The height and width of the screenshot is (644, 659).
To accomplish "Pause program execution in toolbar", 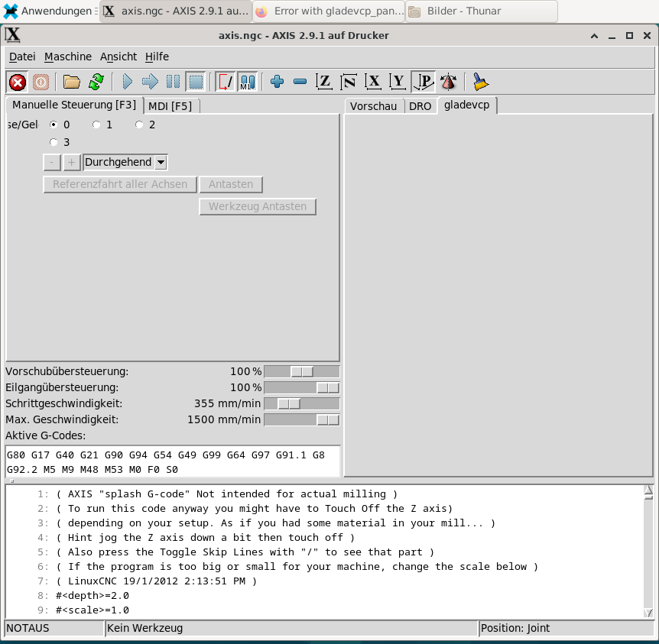I will (173, 82).
